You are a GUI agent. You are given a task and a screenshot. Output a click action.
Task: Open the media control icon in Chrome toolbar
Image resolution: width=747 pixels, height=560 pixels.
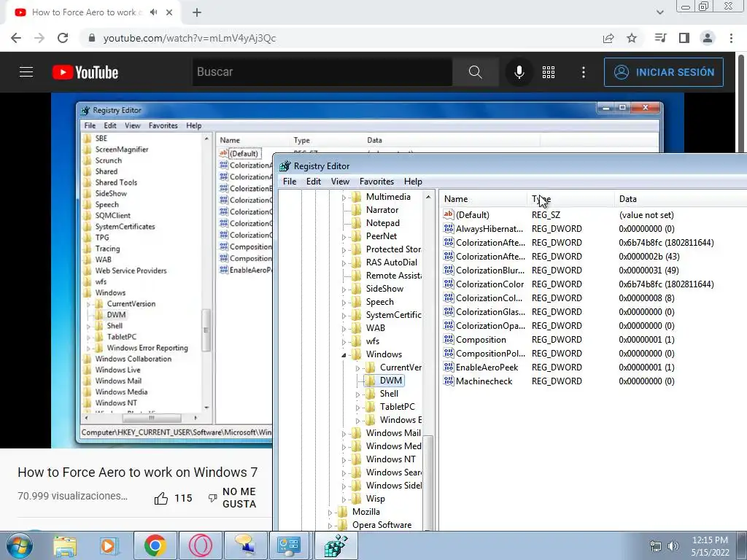[660, 38]
